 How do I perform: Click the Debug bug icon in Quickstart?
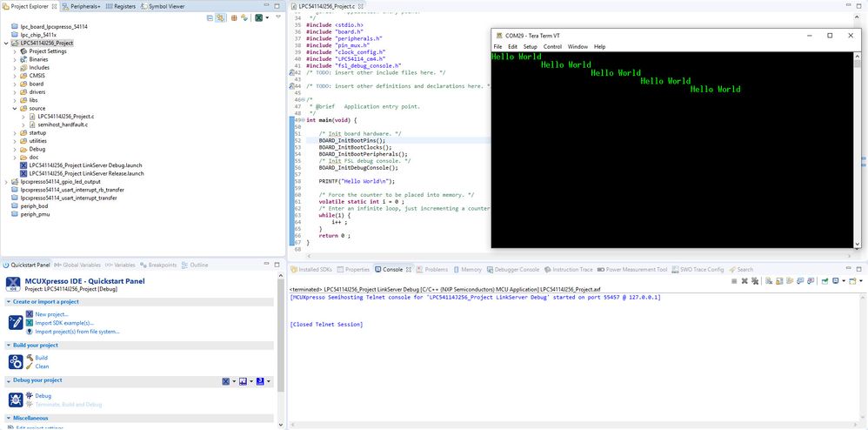point(29,395)
